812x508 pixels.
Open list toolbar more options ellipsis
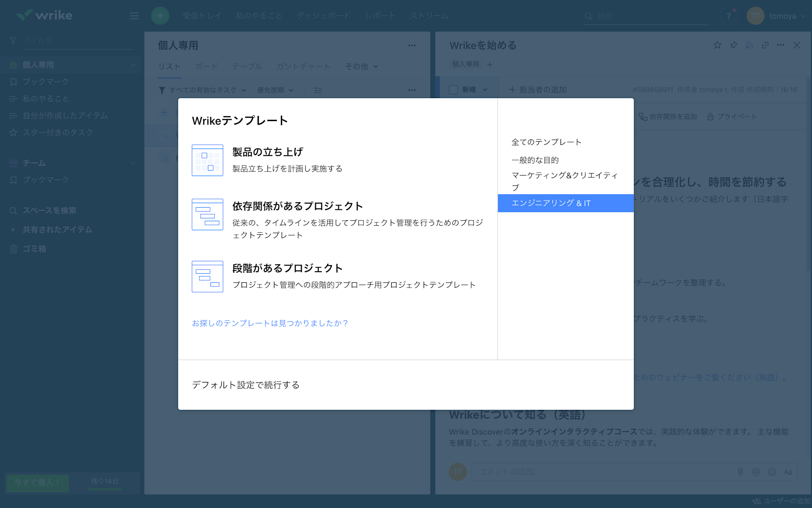[x=412, y=90]
